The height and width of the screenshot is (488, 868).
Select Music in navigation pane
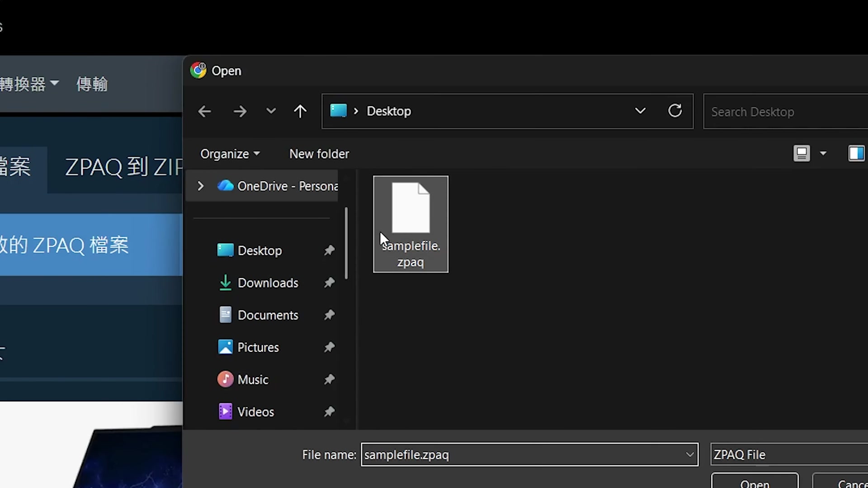click(x=253, y=380)
